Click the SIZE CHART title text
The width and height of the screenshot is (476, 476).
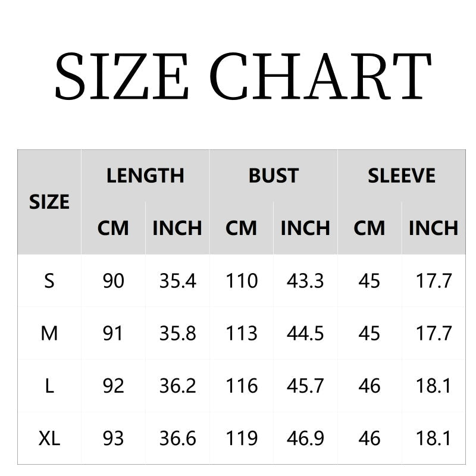pyautogui.click(x=243, y=77)
